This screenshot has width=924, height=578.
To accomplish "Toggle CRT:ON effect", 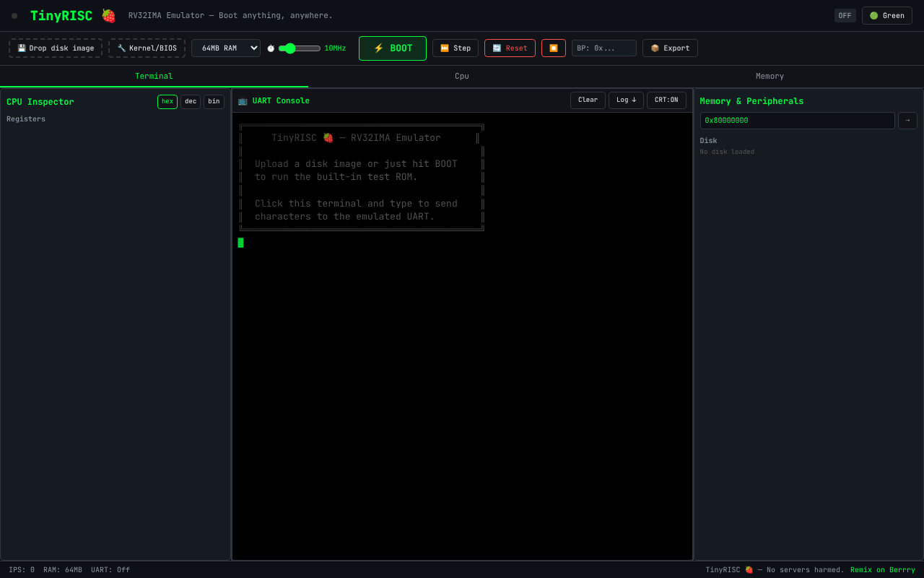I will point(666,100).
